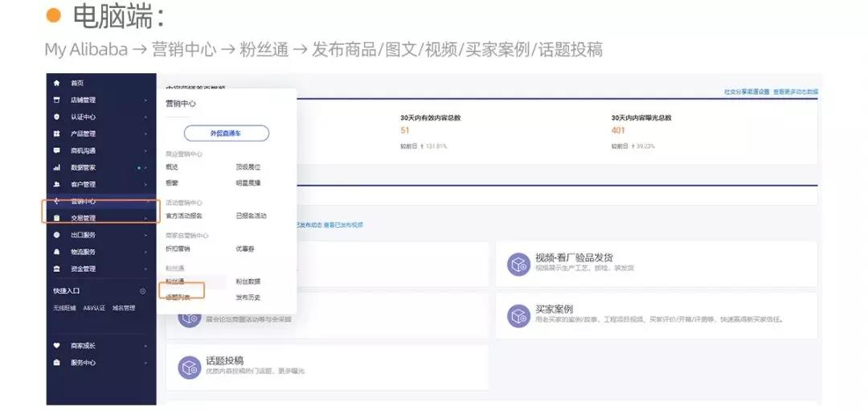Select 概览 in the 营销中心 flyout
Image resolution: width=868 pixels, height=411 pixels.
coord(172,166)
